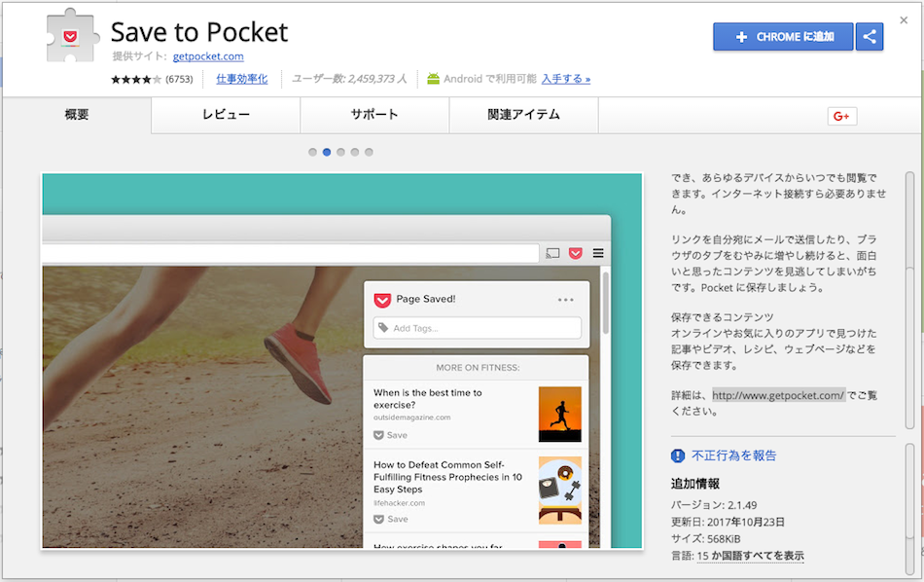Click the Android robot icon
The image size is (924, 582).
coord(433,79)
